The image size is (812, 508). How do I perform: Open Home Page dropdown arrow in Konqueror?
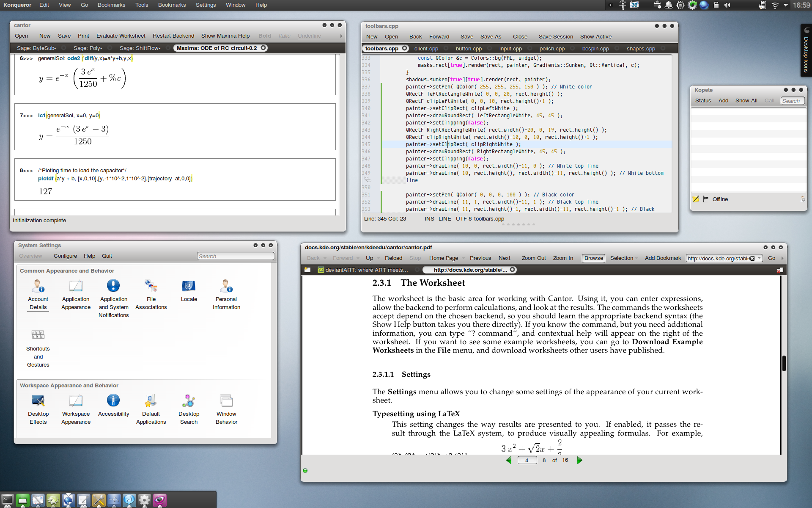[463, 258]
